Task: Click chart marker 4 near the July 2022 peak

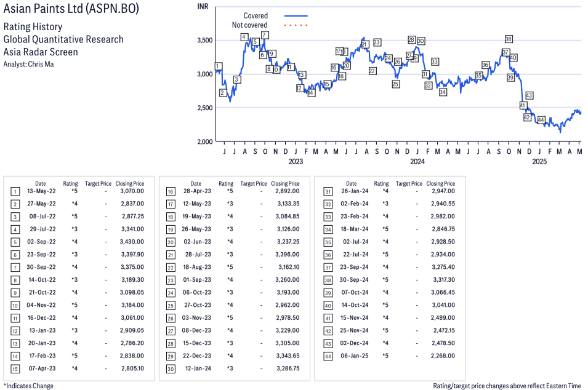Action: (x=244, y=37)
